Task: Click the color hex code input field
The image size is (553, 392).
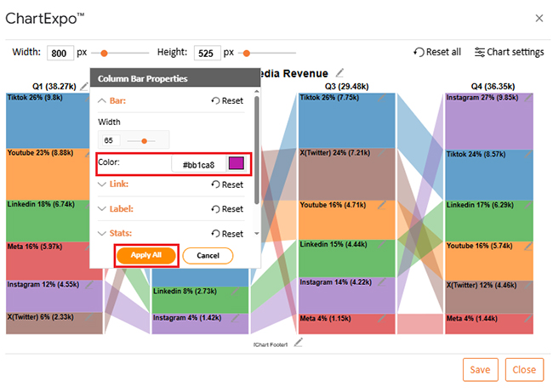Action: click(x=198, y=162)
